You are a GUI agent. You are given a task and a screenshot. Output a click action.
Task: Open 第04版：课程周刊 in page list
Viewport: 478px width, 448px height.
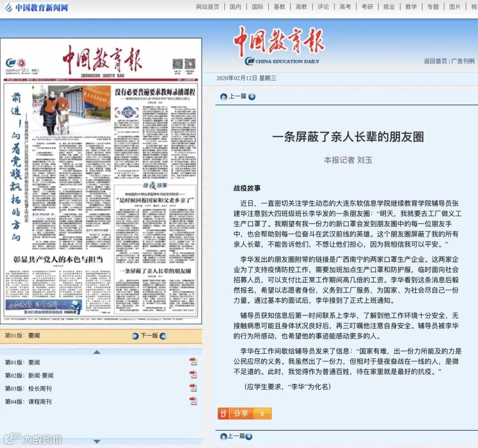pos(28,402)
